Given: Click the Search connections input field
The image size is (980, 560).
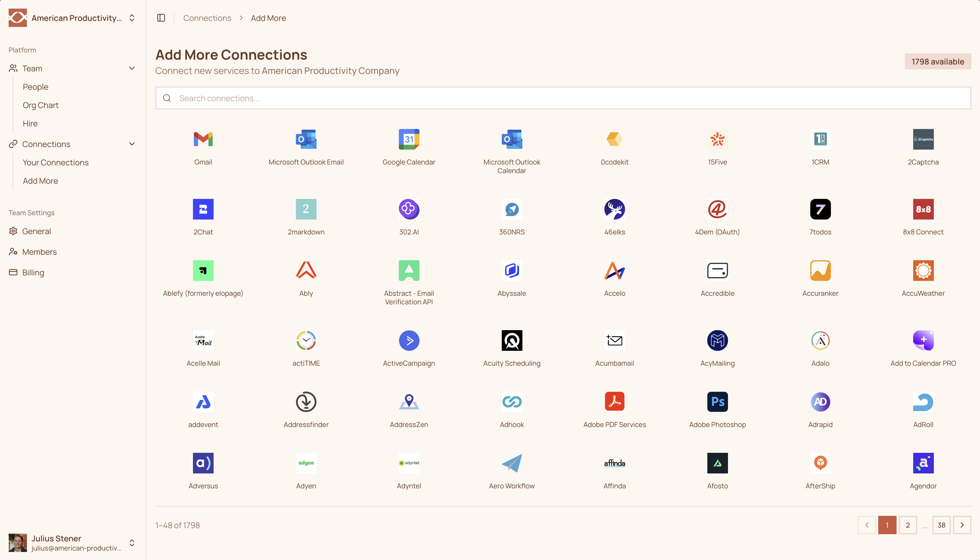Looking at the screenshot, I should click(x=462, y=98).
